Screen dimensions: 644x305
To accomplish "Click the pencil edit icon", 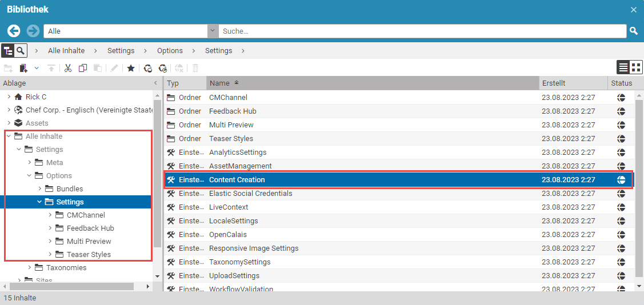I will [114, 68].
